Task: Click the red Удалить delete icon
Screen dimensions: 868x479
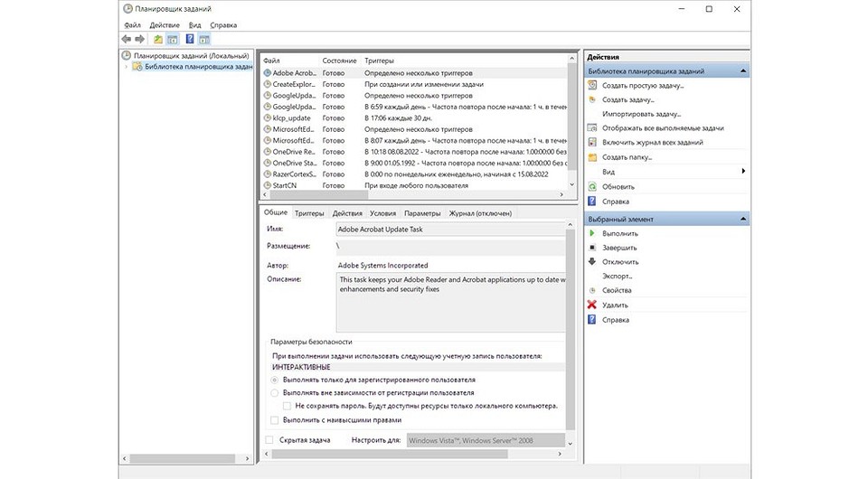Action: pyautogui.click(x=592, y=305)
